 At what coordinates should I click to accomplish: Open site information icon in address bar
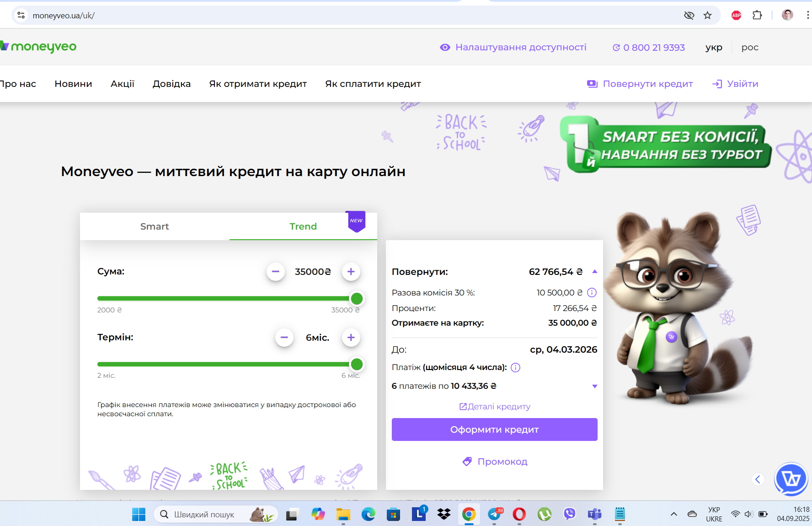tap(21, 15)
